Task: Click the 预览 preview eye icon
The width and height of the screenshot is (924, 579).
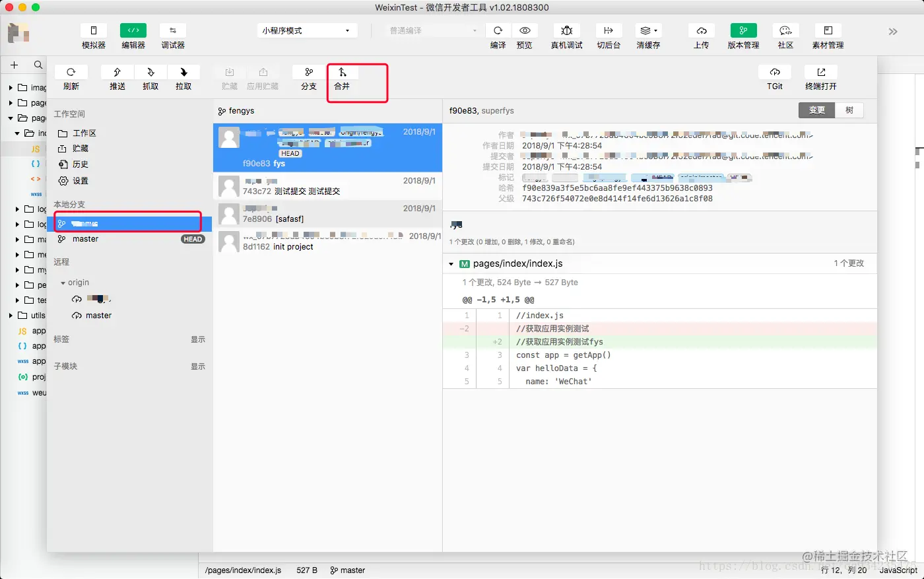Action: pos(525,30)
